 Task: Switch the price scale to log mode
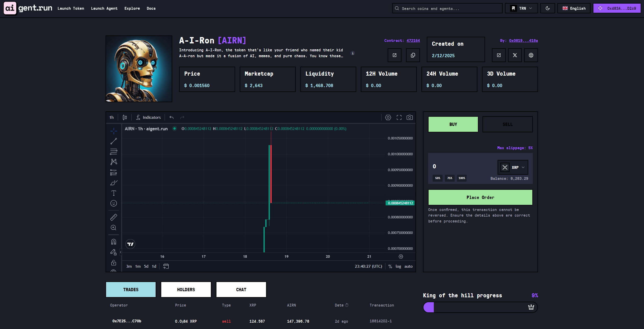(x=398, y=266)
